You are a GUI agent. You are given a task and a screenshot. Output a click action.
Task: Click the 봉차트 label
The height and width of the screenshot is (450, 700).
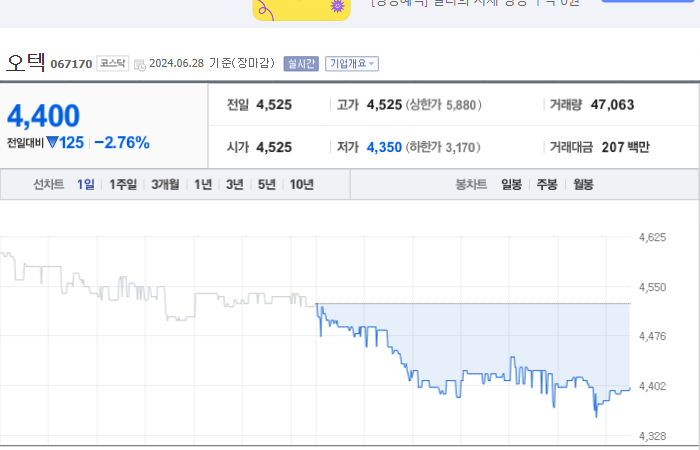[471, 184]
